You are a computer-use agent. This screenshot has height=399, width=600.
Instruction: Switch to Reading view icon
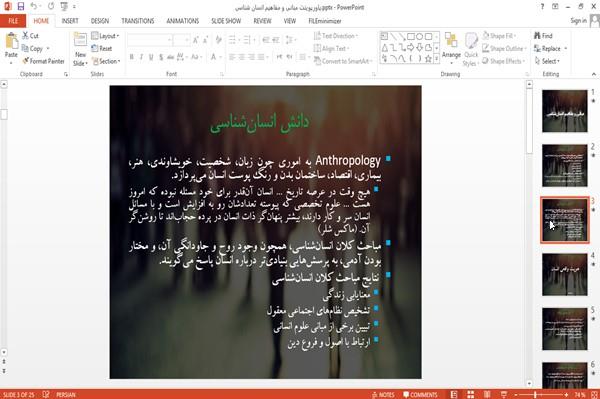point(487,395)
